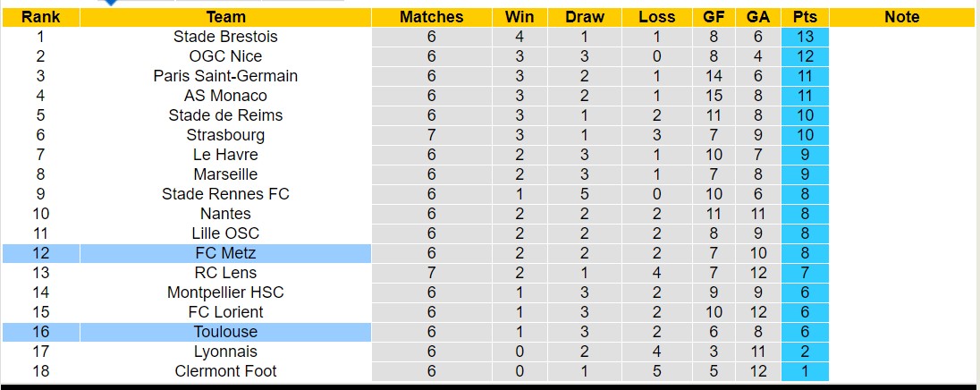Click the RC Lens team name
This screenshot has width=980, height=390.
pos(225,273)
